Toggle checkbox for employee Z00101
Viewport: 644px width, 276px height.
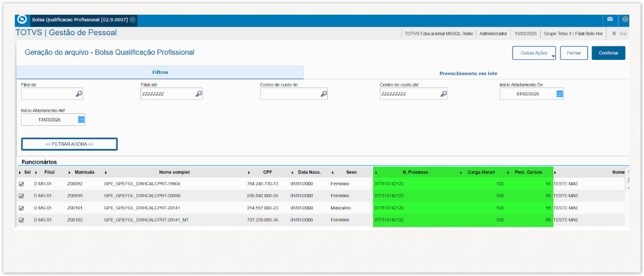tap(21, 208)
